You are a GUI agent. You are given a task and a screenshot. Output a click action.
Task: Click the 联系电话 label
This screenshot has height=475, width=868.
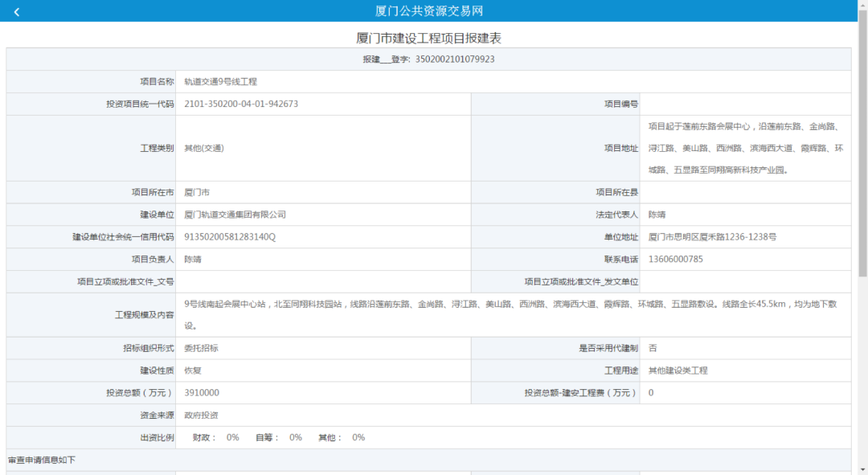tap(621, 259)
